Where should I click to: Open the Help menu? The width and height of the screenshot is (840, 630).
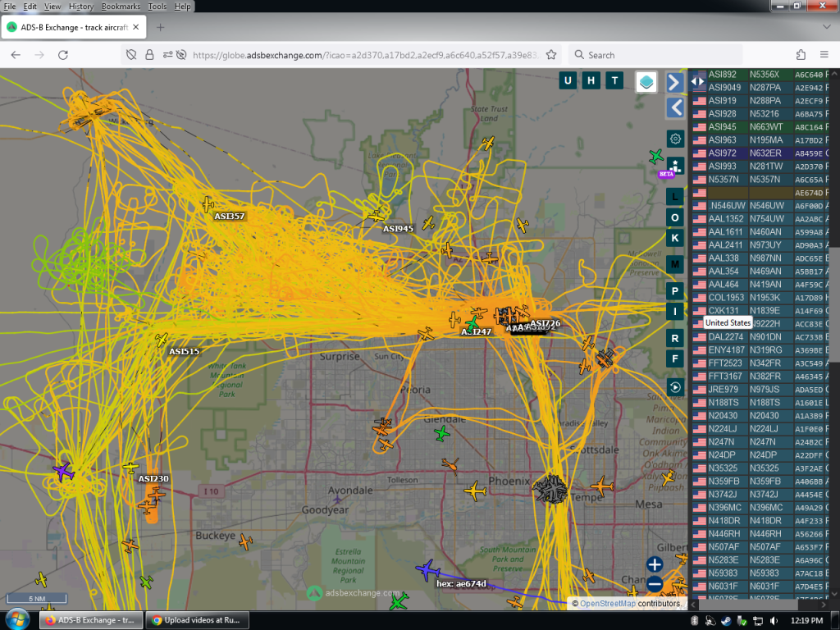183,7
